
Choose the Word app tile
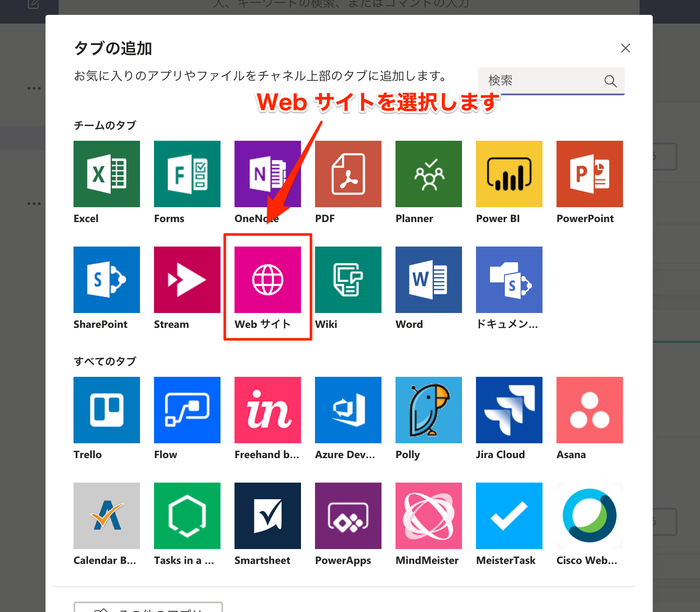point(429,280)
